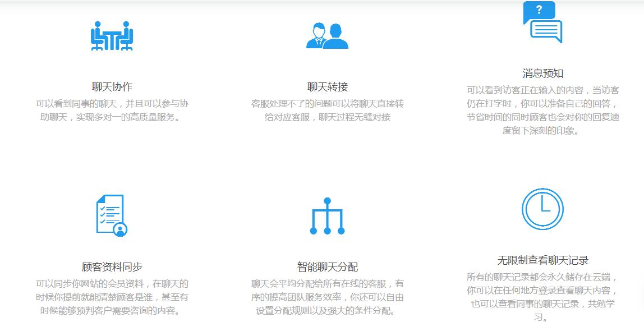Click the description text under 聊天协作

(x=112, y=111)
